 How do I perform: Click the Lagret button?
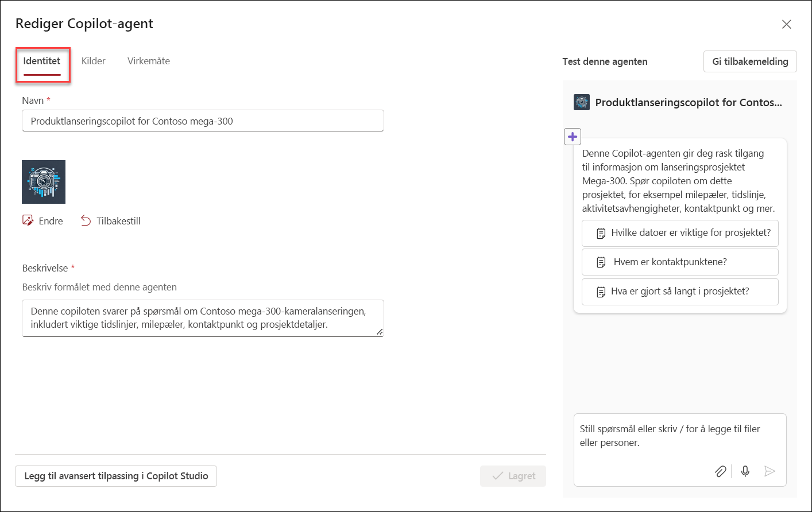(513, 476)
